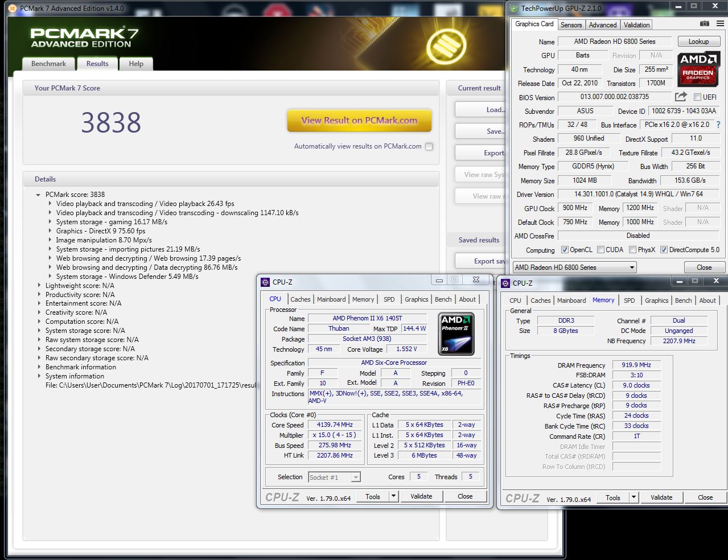Click the GPU-Z title bar application icon
Image resolution: width=728 pixels, height=560 pixels.
point(515,9)
